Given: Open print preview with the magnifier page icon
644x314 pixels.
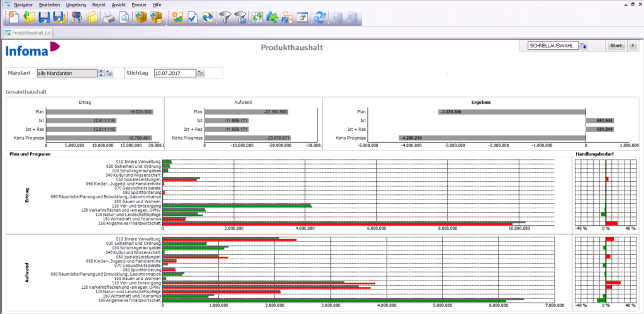Looking at the screenshot, I should pos(125,17).
